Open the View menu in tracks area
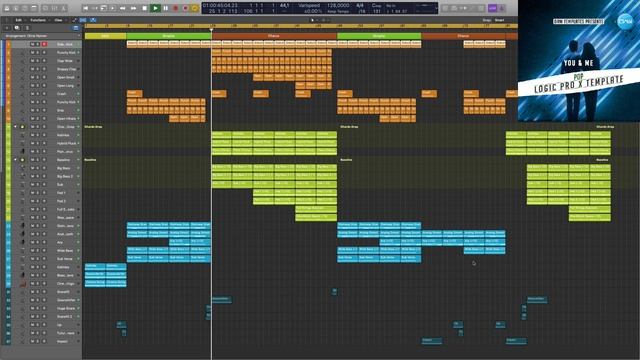This screenshot has width=640, height=360. pyautogui.click(x=58, y=20)
